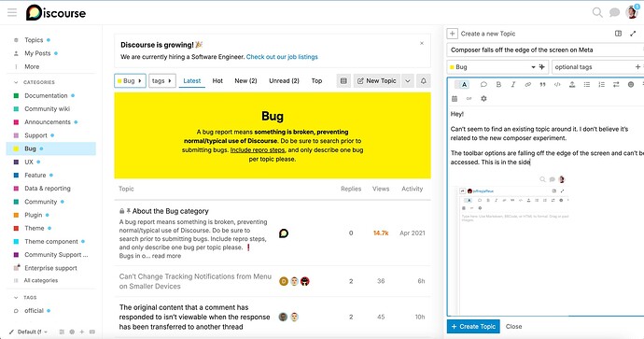Switch to the Hot tab
The height and width of the screenshot is (339, 644).
[x=217, y=81]
